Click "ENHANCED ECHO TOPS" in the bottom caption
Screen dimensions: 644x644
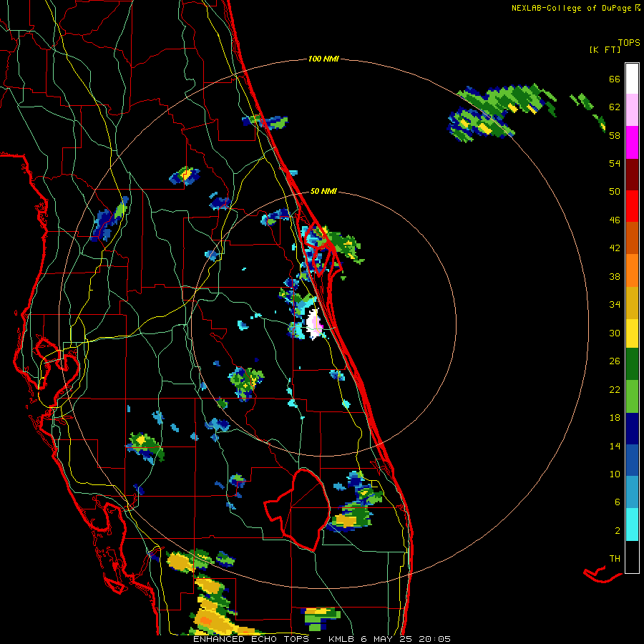point(251,639)
